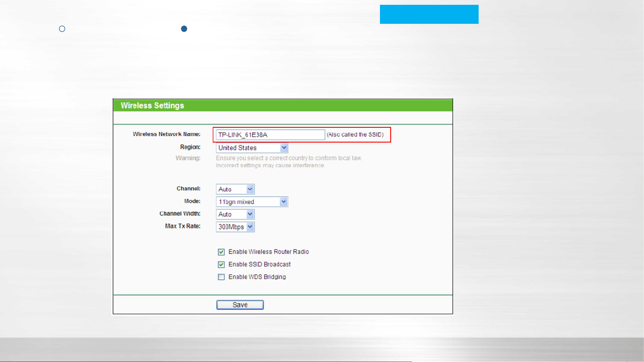Click the Mode label
The height and width of the screenshot is (362, 644).
(x=192, y=201)
